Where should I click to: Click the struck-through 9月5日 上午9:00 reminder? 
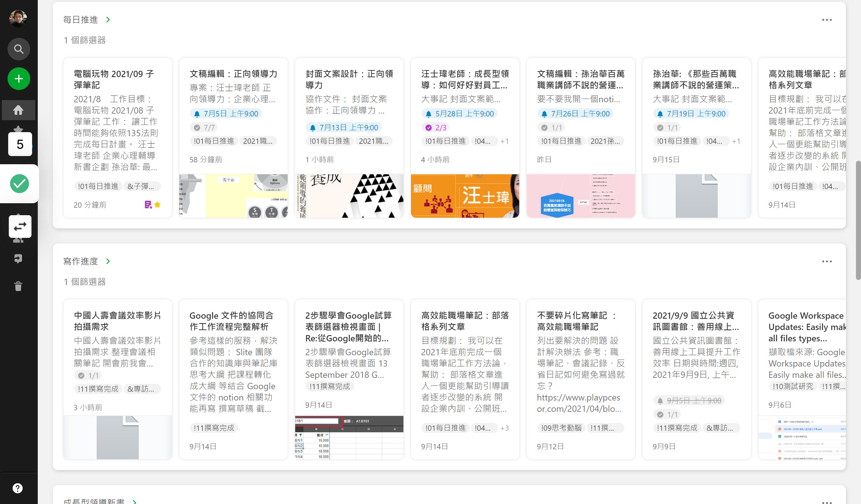pyautogui.click(x=689, y=400)
